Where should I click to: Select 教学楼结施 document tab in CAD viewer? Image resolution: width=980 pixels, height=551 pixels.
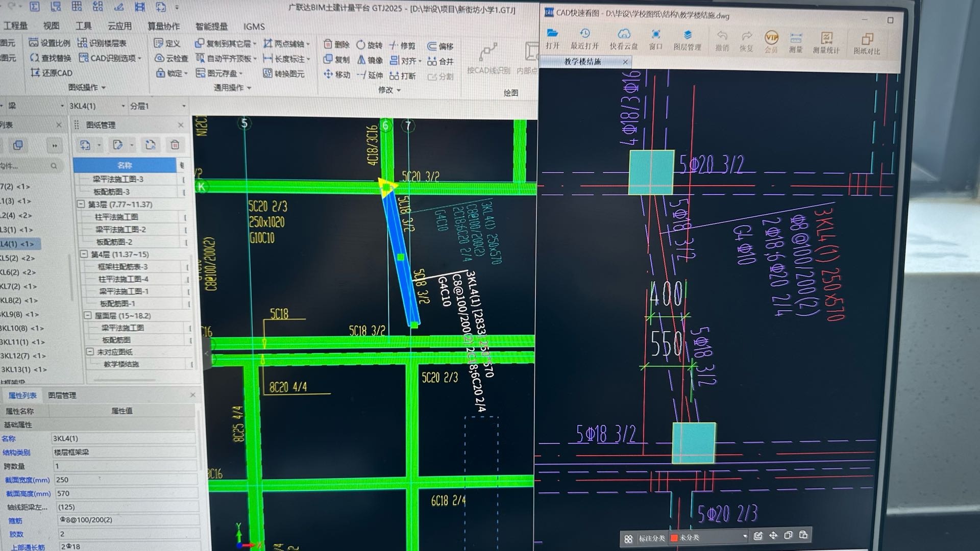[x=582, y=61]
